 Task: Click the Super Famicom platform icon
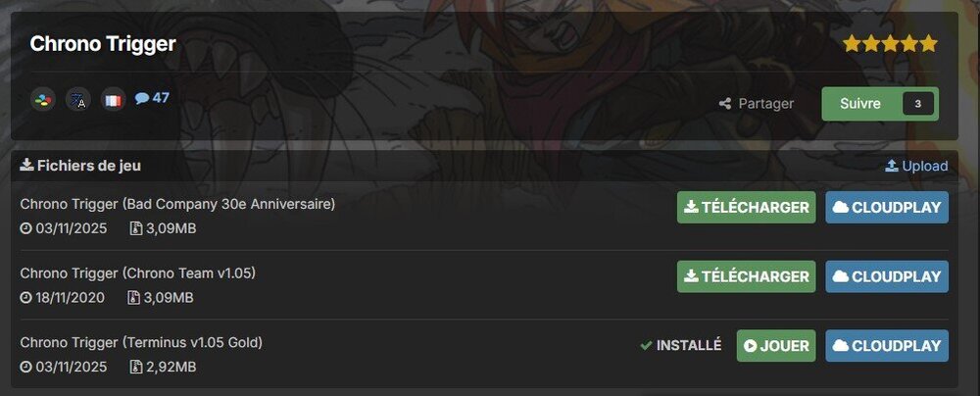pos(43,99)
